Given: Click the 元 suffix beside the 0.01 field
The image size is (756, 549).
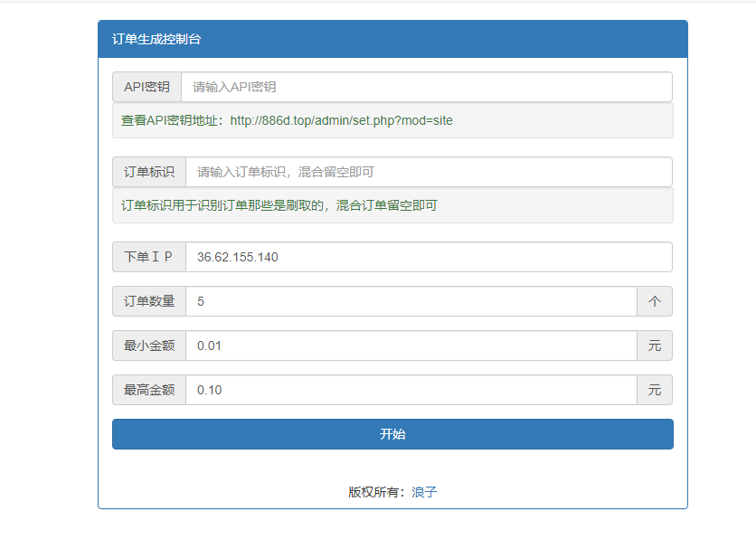Looking at the screenshot, I should [x=655, y=345].
